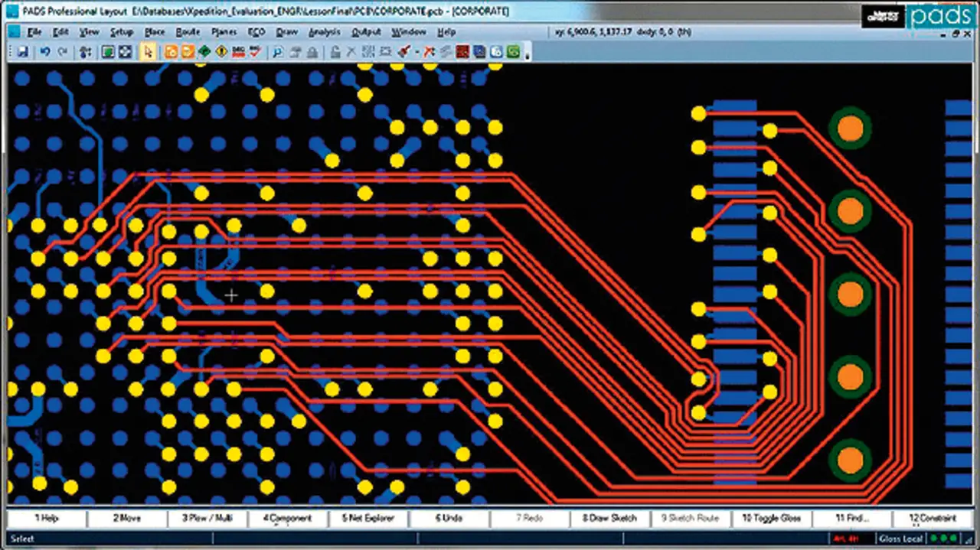Image resolution: width=980 pixels, height=550 pixels.
Task: Click the Undo arrow toolbar icon
Action: (45, 52)
